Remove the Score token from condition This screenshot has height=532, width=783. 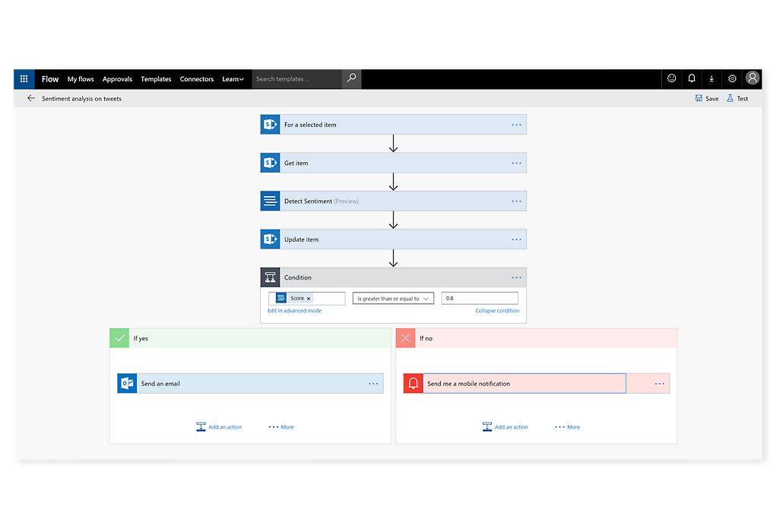[x=309, y=299]
